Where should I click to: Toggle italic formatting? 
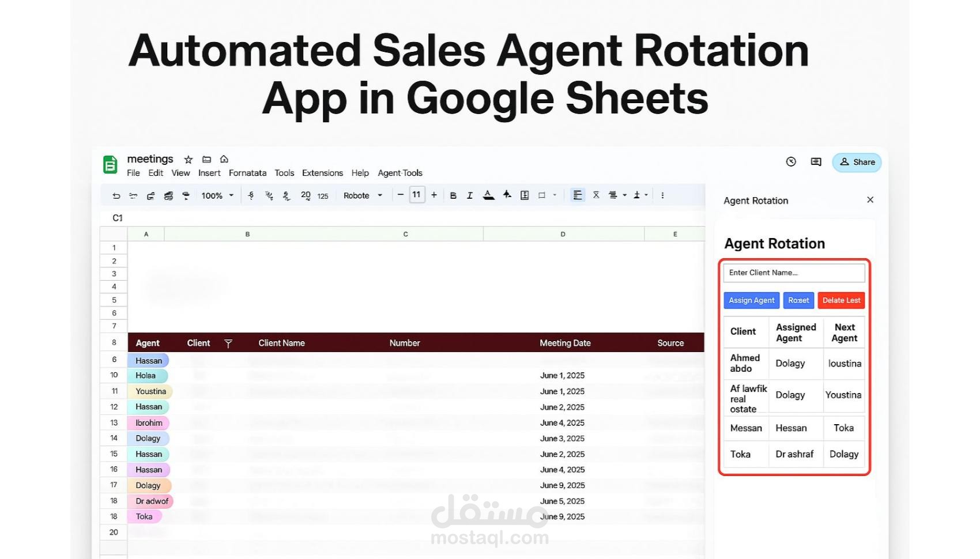tap(469, 195)
